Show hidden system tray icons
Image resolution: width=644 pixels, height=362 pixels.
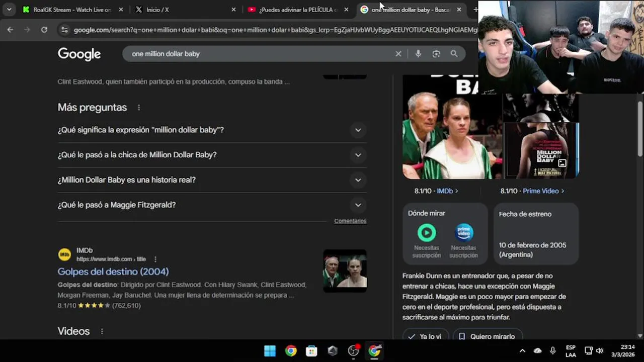point(522,351)
